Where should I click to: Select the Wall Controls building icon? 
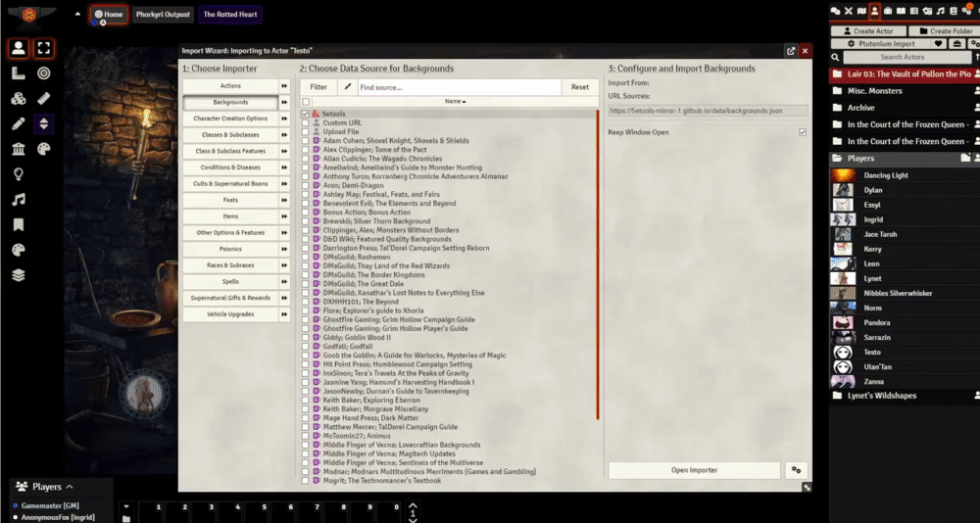(x=18, y=149)
